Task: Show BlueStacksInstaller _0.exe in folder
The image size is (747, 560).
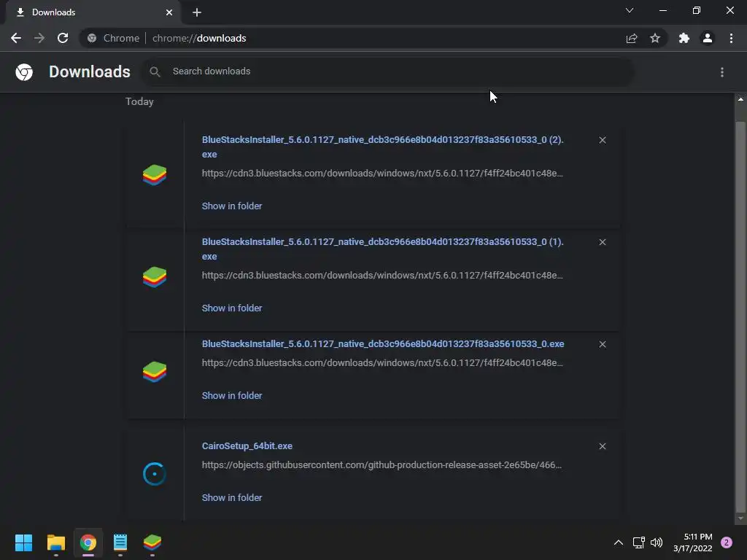Action: point(232,395)
